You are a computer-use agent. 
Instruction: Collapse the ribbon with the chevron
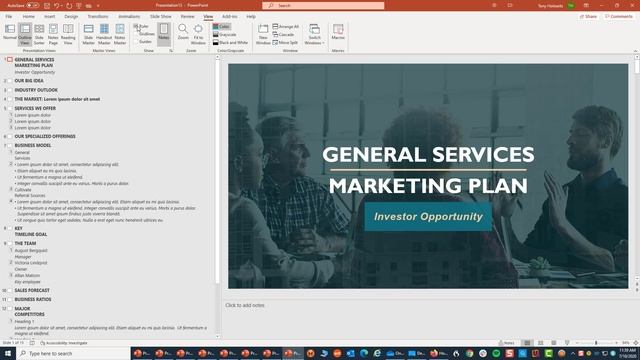(635, 51)
